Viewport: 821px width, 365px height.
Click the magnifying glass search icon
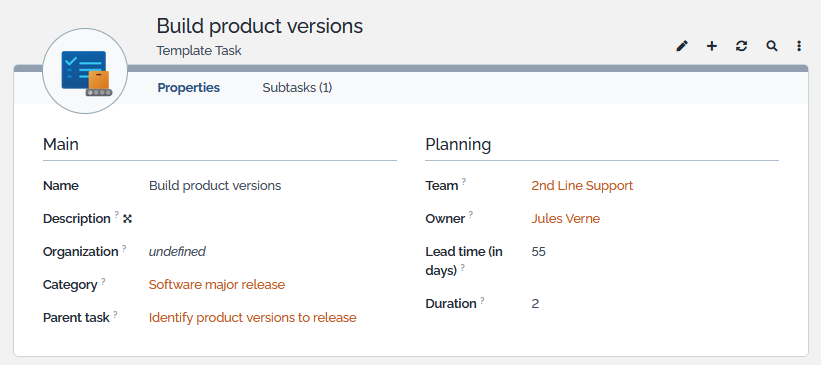772,46
